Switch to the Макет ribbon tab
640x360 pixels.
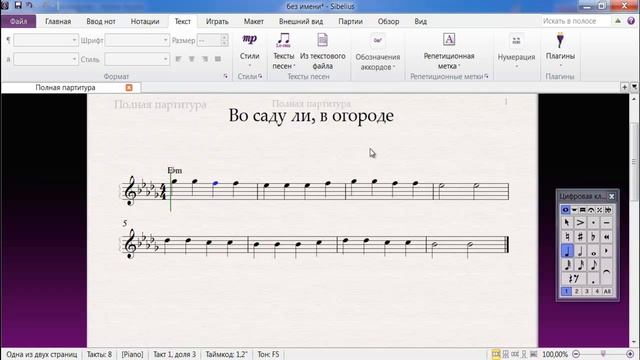coord(253,21)
